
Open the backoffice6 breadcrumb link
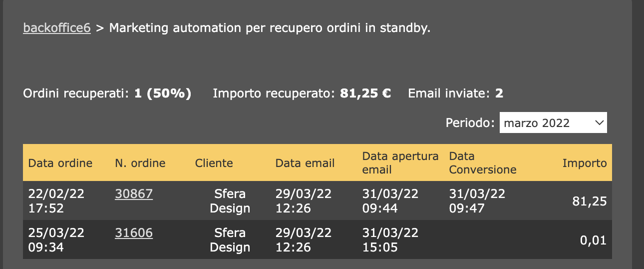pos(57,28)
